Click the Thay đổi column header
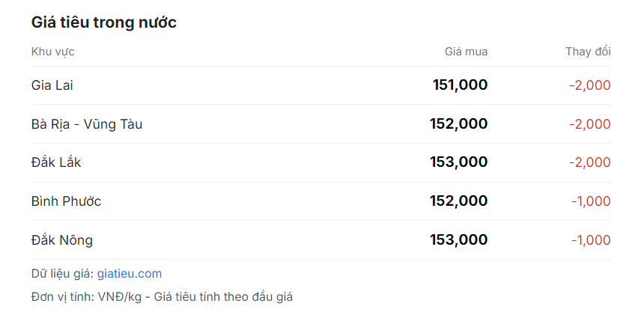Image resolution: width=644 pixels, height=330 pixels. [588, 52]
